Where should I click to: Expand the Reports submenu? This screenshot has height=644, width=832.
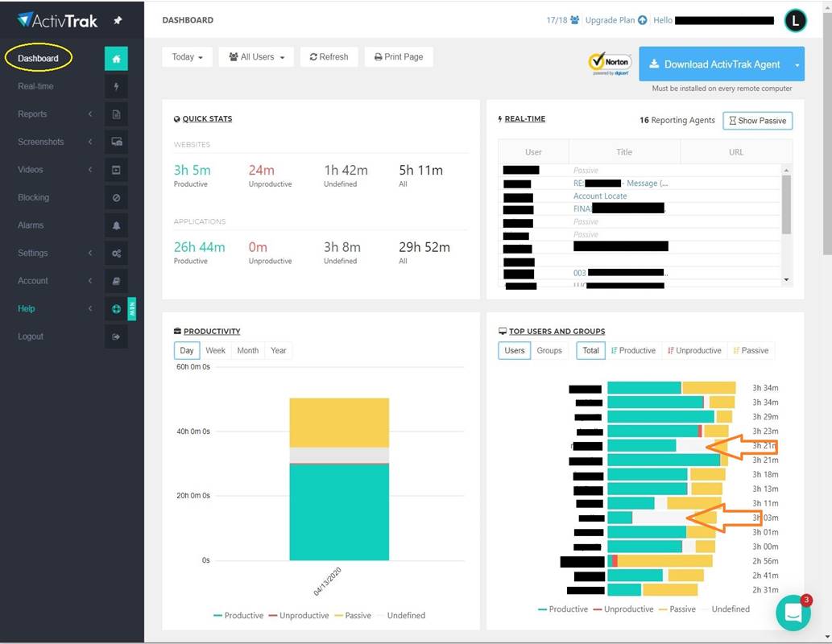point(90,114)
